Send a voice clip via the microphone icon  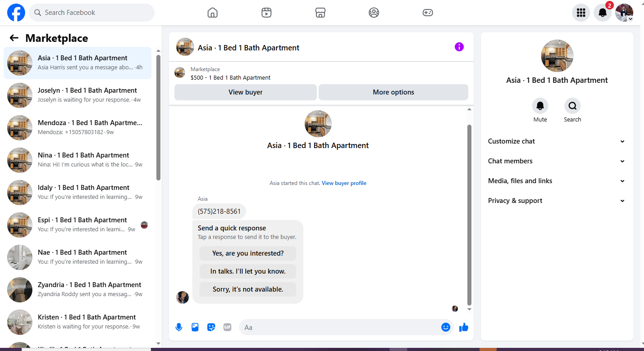pos(179,327)
